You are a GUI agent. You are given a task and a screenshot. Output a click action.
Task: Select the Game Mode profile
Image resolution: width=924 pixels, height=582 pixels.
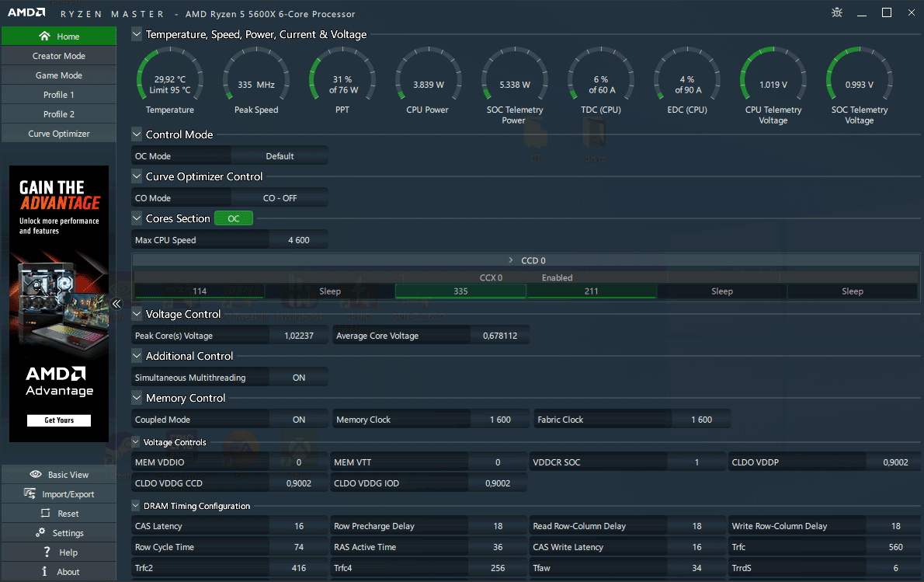click(58, 75)
